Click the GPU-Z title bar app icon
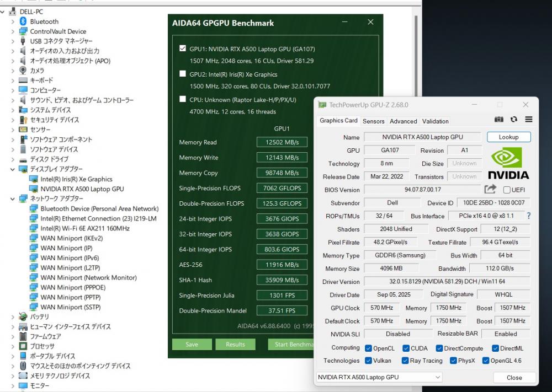Image resolution: width=552 pixels, height=392 pixels. coord(322,105)
